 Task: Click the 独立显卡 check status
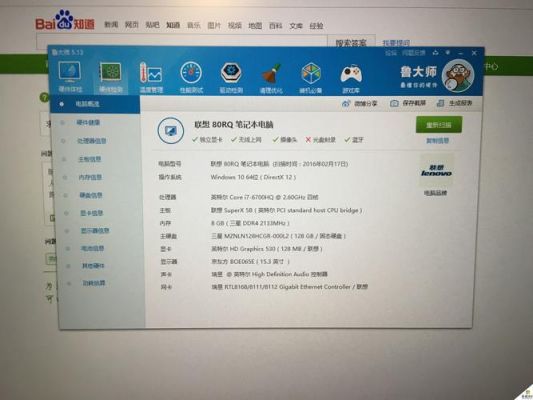[x=207, y=140]
